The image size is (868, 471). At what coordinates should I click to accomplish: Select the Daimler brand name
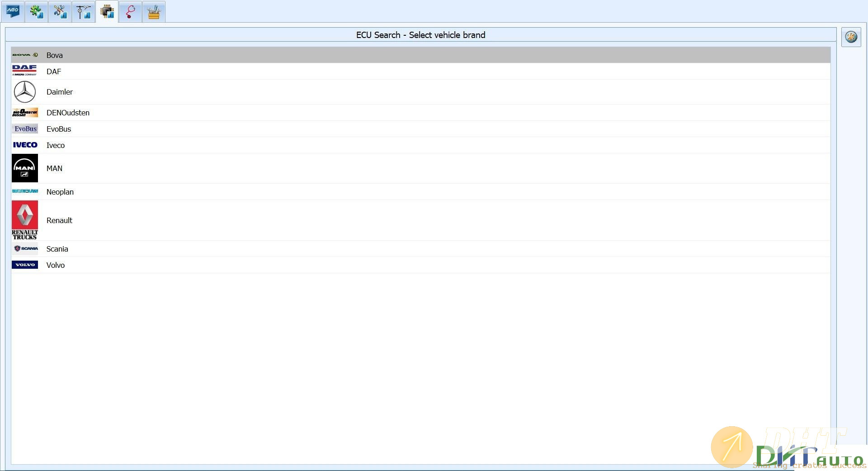point(60,92)
